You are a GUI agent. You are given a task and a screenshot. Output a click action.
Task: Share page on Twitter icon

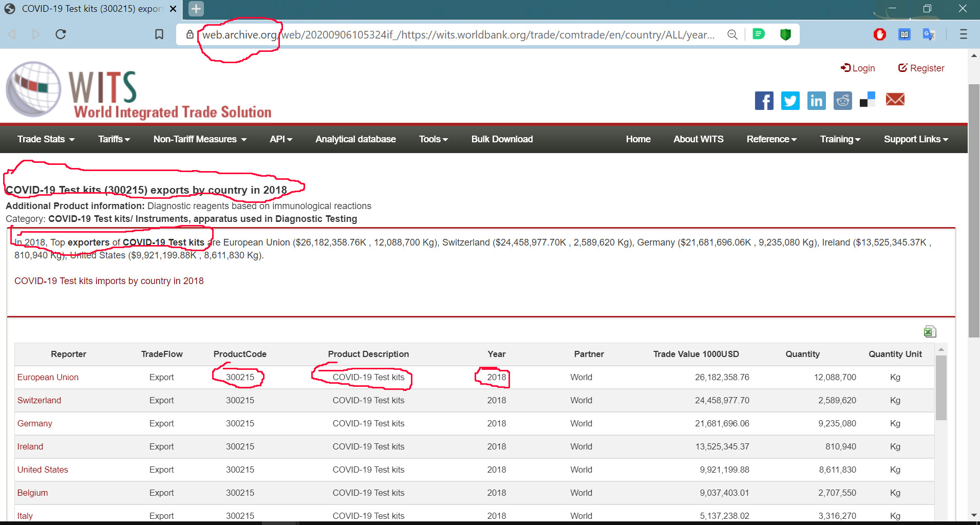(x=790, y=100)
